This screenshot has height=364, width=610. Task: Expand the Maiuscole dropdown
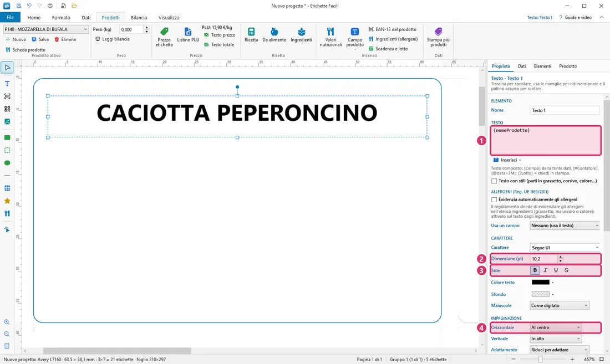click(x=560, y=306)
